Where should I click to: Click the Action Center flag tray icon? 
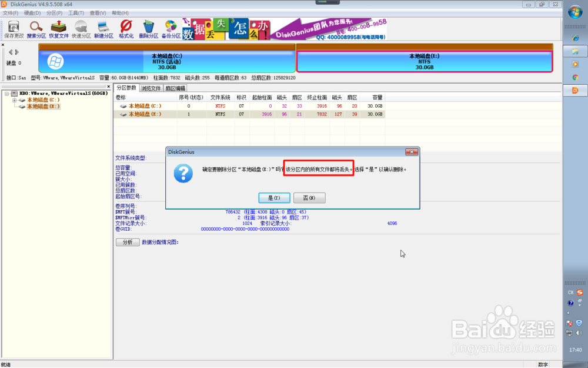click(x=569, y=323)
